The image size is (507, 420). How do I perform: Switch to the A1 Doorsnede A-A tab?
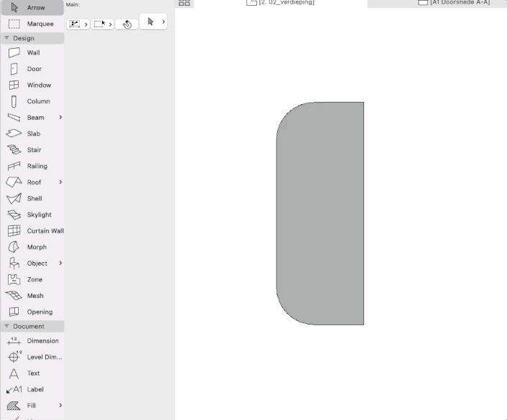pos(454,3)
